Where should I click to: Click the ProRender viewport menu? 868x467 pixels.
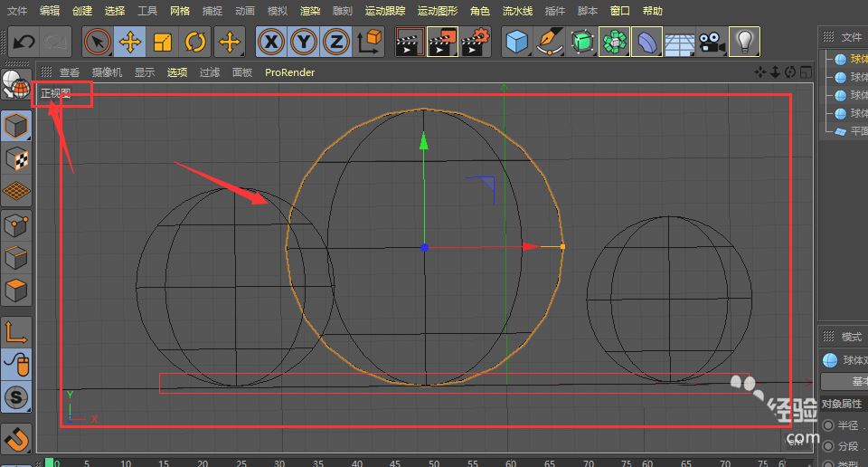coord(289,72)
